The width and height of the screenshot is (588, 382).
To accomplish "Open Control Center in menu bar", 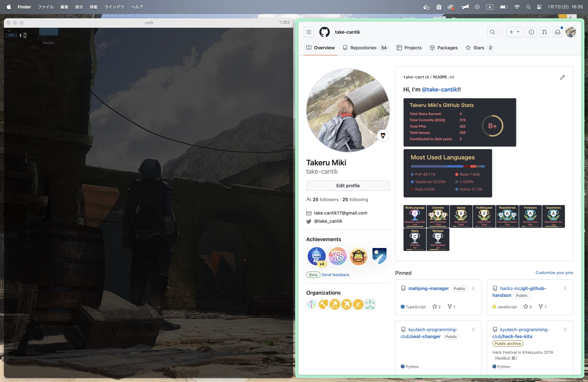I will (539, 7).
